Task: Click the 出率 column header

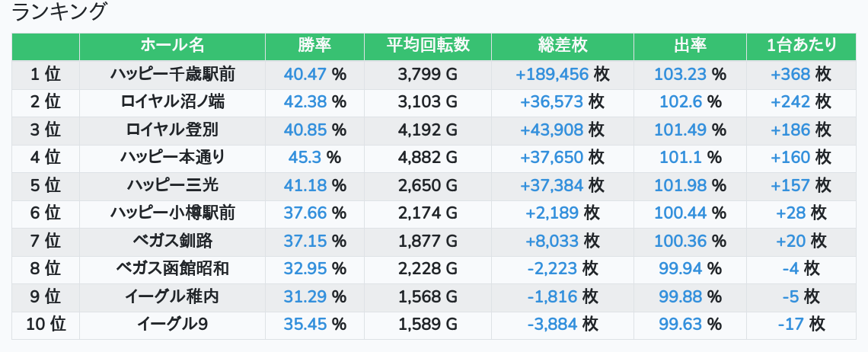Action: [x=690, y=46]
